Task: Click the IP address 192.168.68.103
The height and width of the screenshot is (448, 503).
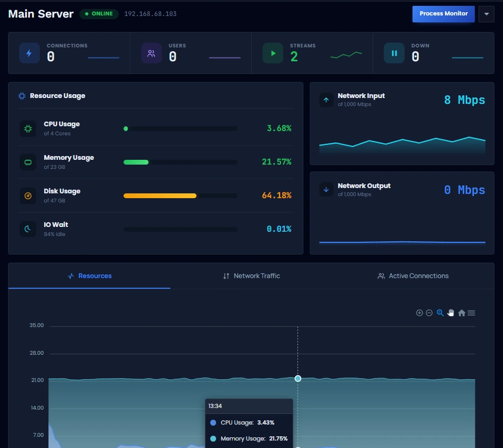Action: point(150,14)
